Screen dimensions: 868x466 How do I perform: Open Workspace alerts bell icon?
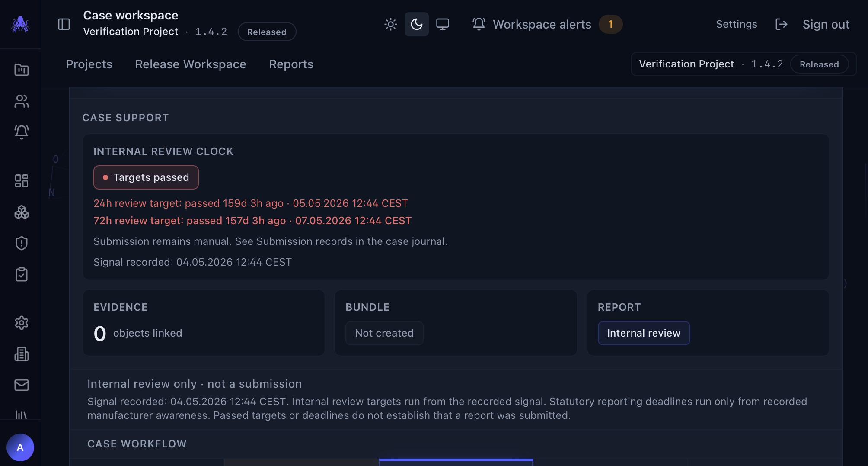click(x=479, y=24)
